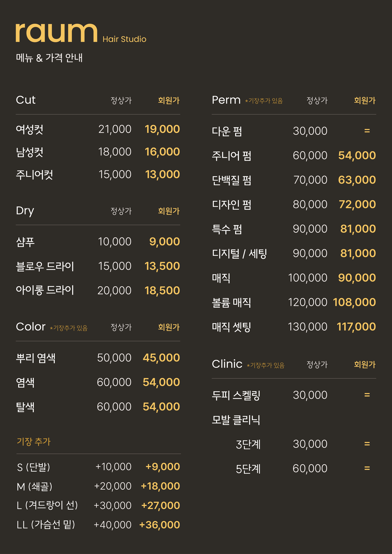The width and height of the screenshot is (392, 554).
Task: Click the 남성컷 menu item
Action: point(30,152)
